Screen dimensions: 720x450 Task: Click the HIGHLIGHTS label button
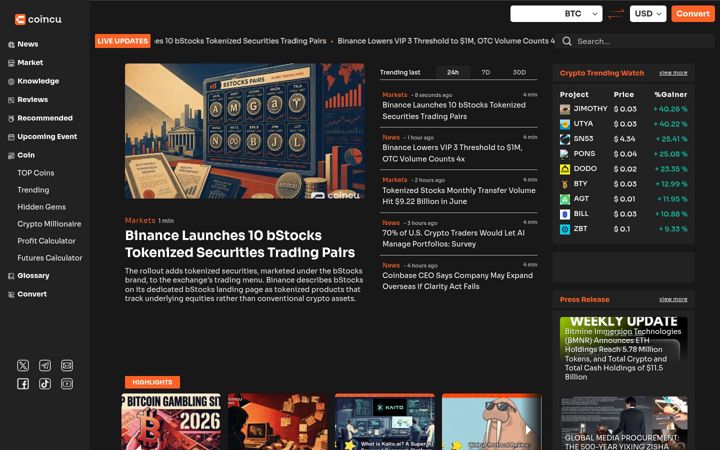(x=152, y=382)
